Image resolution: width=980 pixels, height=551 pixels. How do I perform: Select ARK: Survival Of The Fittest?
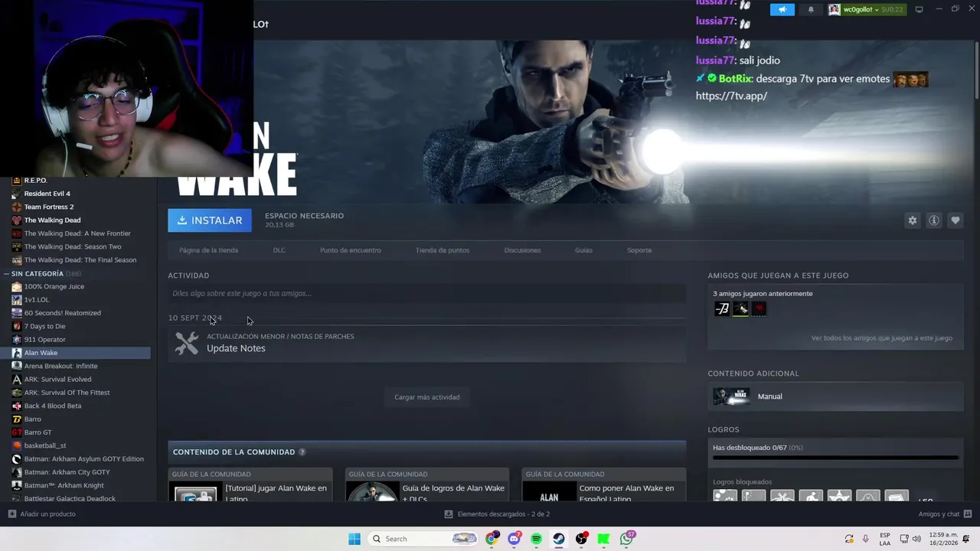67,393
